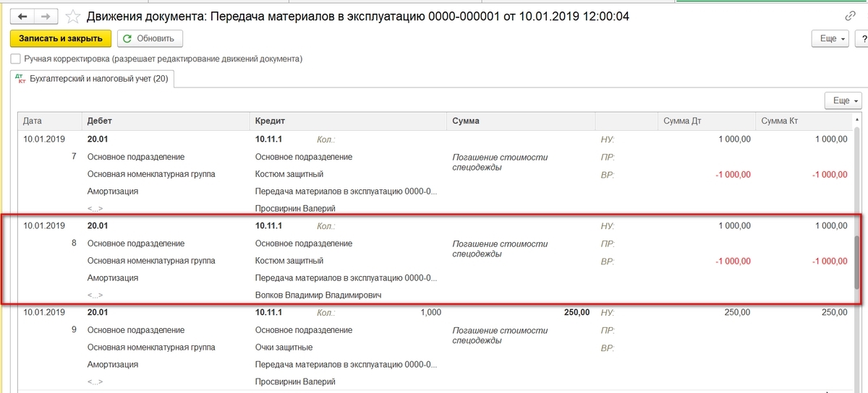Click the back navigation arrow
This screenshot has width=868, height=393.
click(22, 16)
